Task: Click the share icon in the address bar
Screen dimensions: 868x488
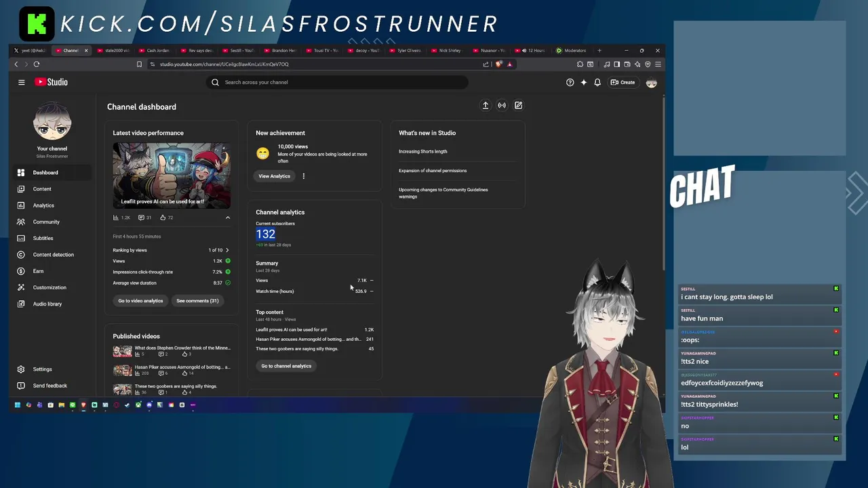Action: [486, 64]
